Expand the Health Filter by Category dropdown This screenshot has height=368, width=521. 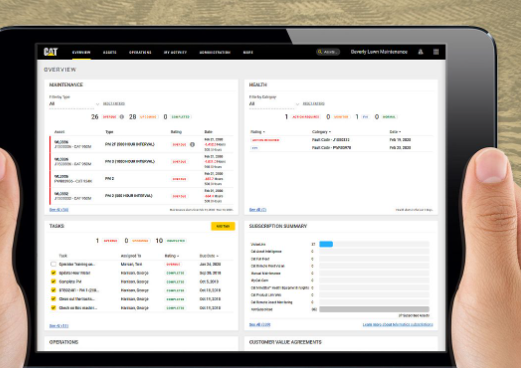(274, 104)
